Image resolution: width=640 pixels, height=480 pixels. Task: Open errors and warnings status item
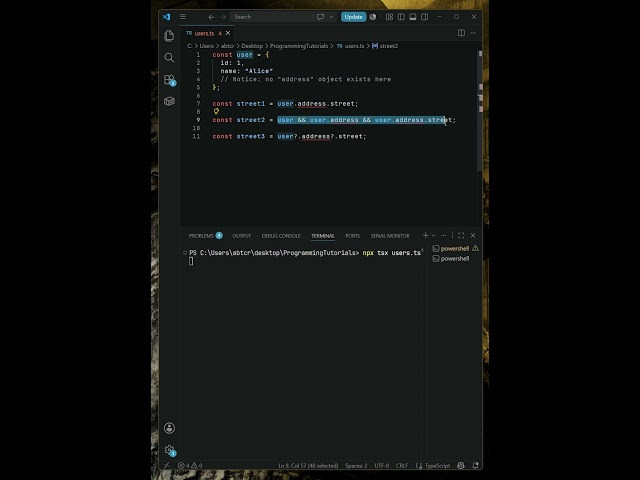click(x=190, y=465)
